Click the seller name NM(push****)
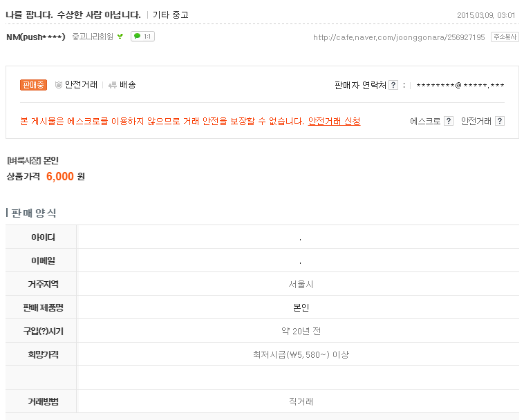524x420 pixels. click(36, 37)
